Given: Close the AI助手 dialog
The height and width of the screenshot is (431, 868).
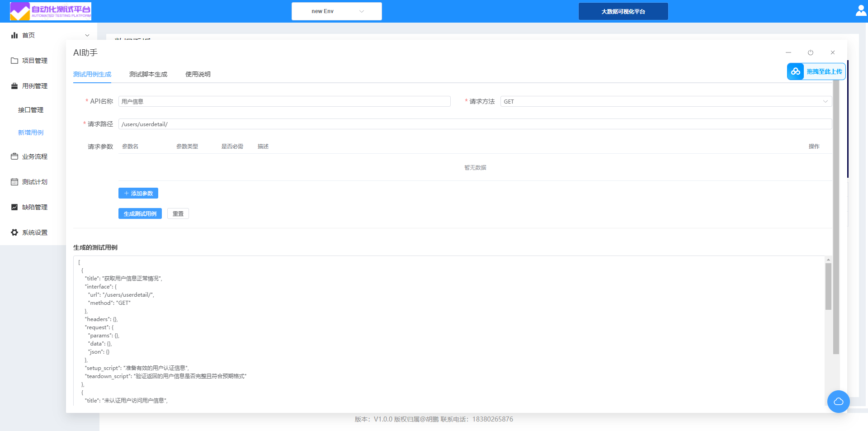Looking at the screenshot, I should (x=833, y=52).
